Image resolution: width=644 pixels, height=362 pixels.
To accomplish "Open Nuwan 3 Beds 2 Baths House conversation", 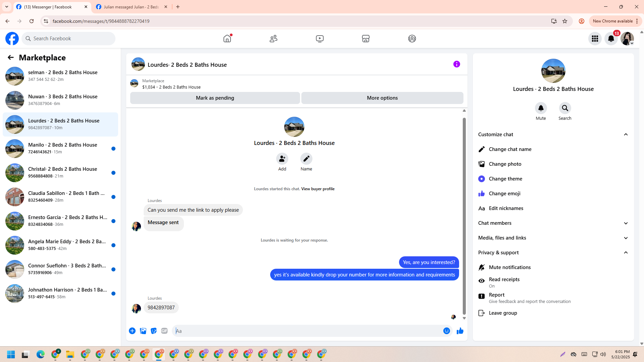I will click(60, 100).
